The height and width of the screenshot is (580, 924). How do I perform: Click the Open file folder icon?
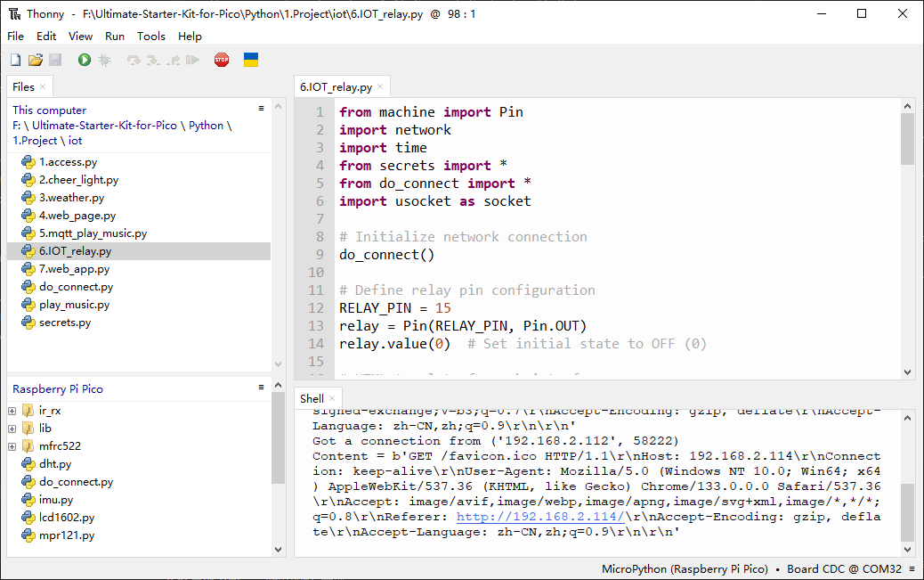(36, 60)
